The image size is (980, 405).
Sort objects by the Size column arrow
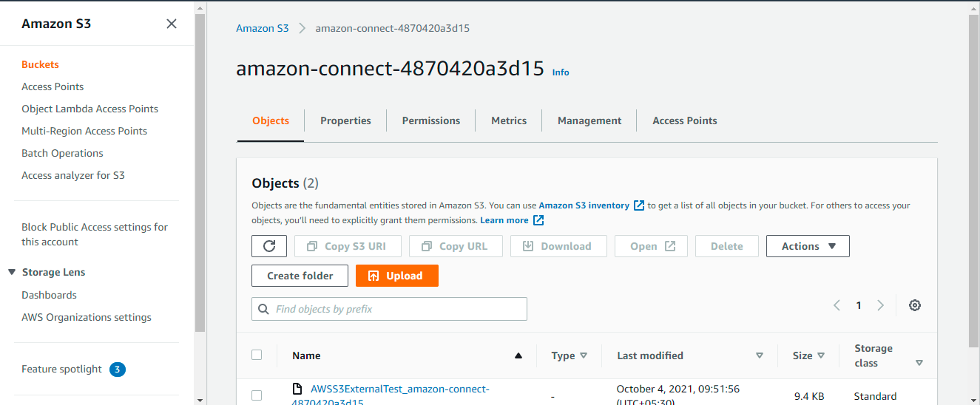point(821,355)
